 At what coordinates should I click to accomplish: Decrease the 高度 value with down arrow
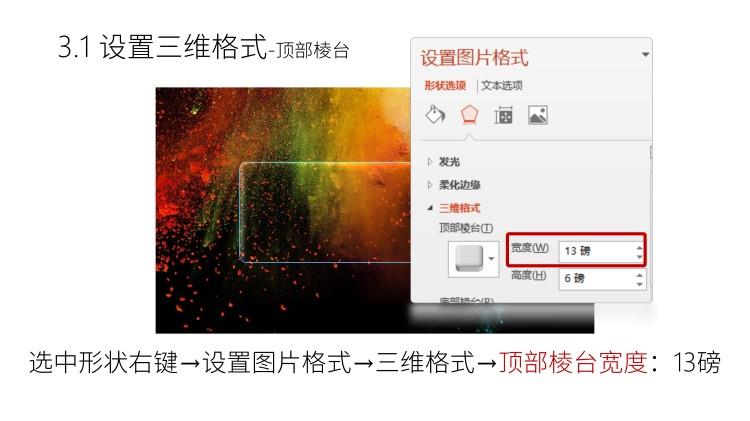(640, 284)
